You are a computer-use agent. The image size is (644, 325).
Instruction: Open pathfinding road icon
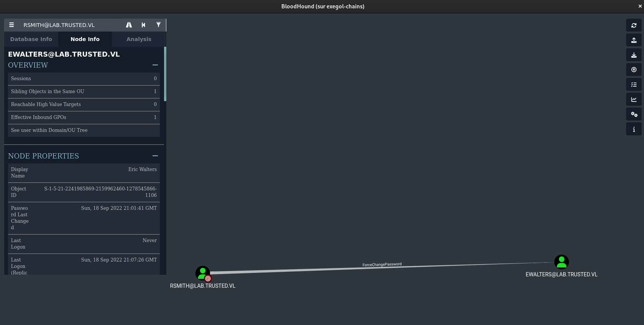tap(129, 25)
